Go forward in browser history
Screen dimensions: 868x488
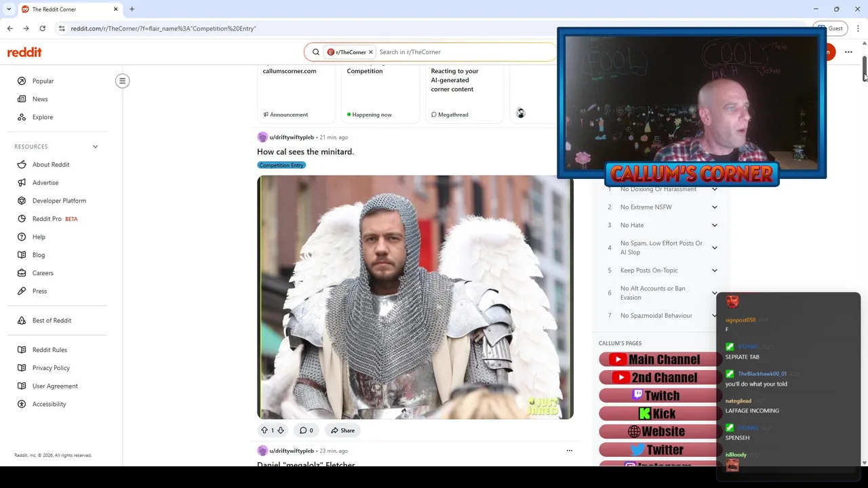26,28
